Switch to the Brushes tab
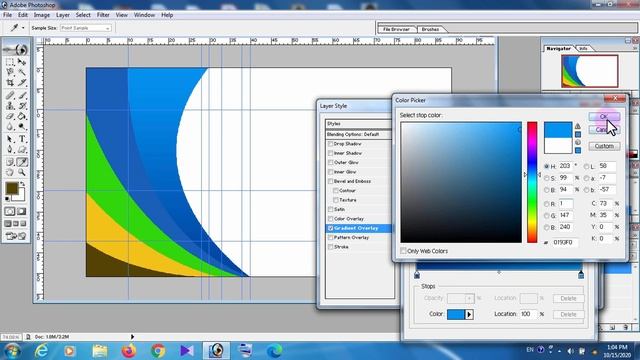Image resolution: width=640 pixels, height=360 pixels. [x=430, y=29]
